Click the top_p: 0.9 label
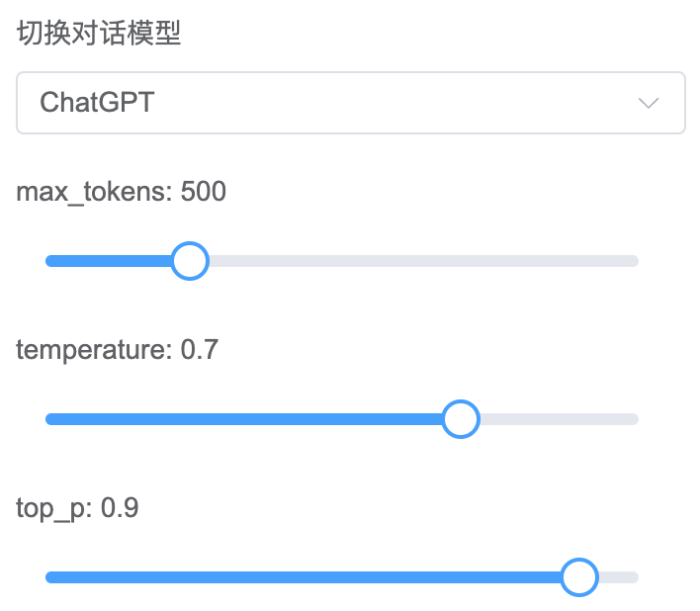 tap(77, 508)
